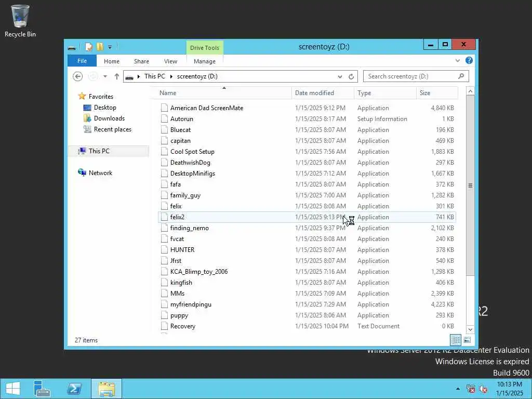The image size is (532, 399).
Task: Click the New Folder quick access icon
Action: 100,47
